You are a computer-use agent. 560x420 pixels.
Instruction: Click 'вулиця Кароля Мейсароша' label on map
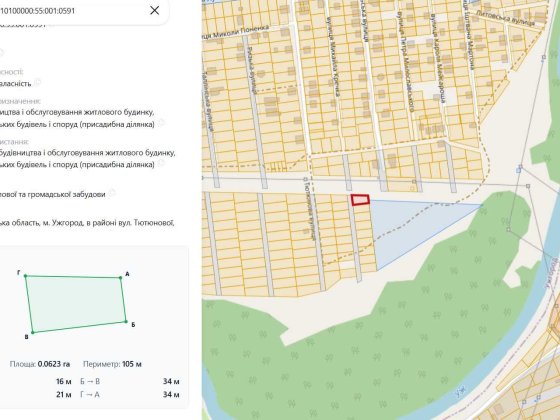438,59
